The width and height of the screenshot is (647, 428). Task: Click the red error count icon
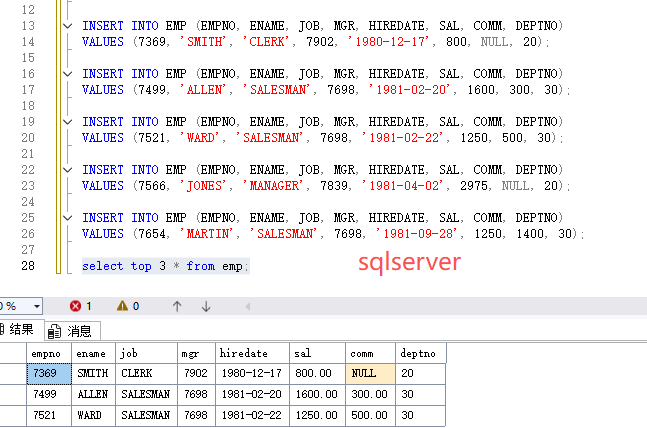coord(76,306)
